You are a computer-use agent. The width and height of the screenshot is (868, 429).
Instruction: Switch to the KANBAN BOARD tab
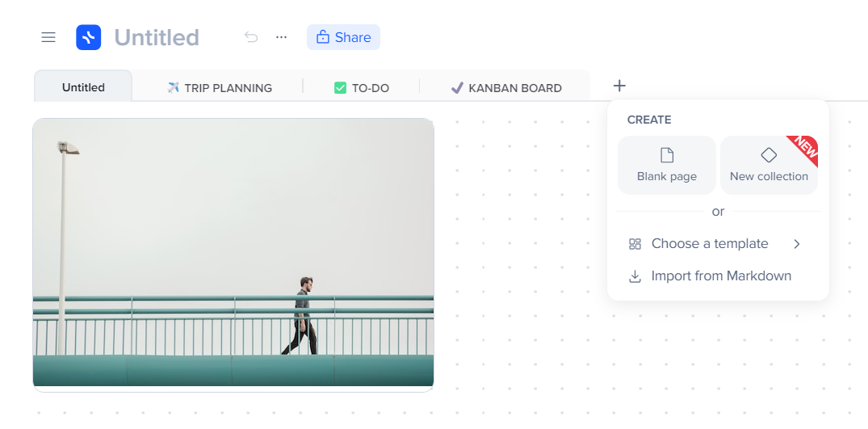[506, 87]
